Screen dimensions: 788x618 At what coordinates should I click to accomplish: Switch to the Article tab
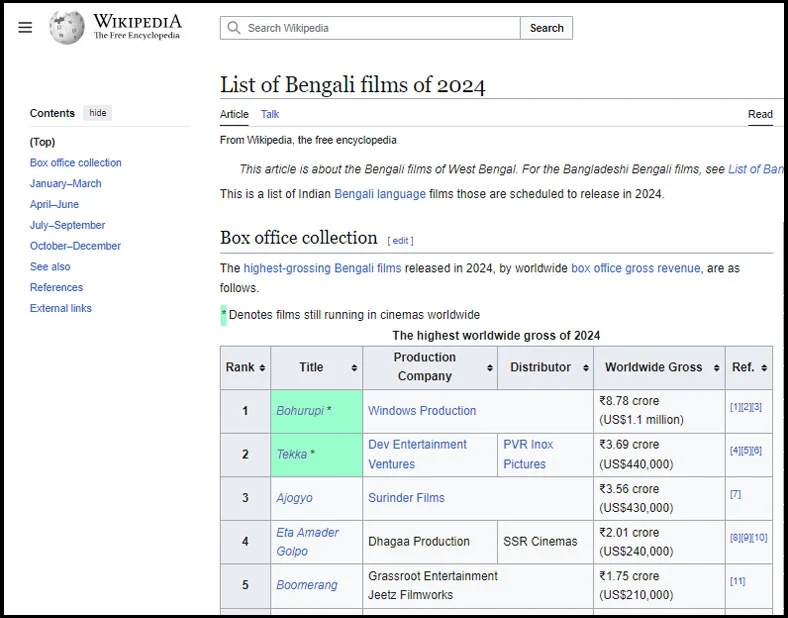(x=234, y=114)
